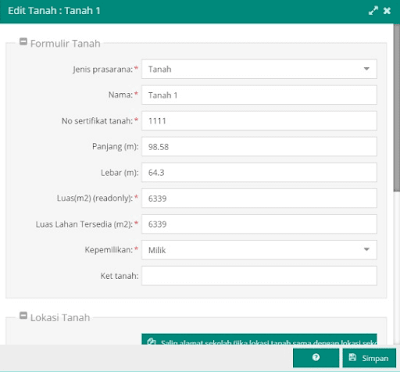
Task: Click the Luas(m2) readonly field
Action: coord(259,198)
